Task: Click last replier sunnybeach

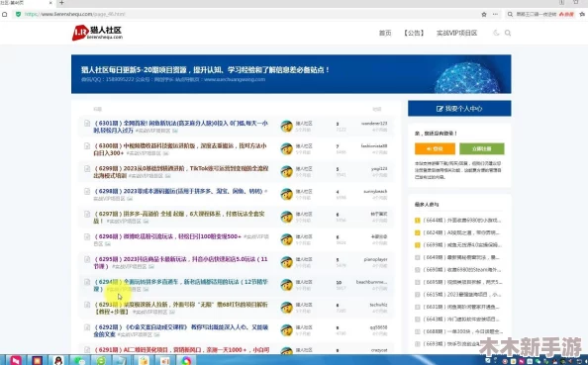Action: click(375, 191)
